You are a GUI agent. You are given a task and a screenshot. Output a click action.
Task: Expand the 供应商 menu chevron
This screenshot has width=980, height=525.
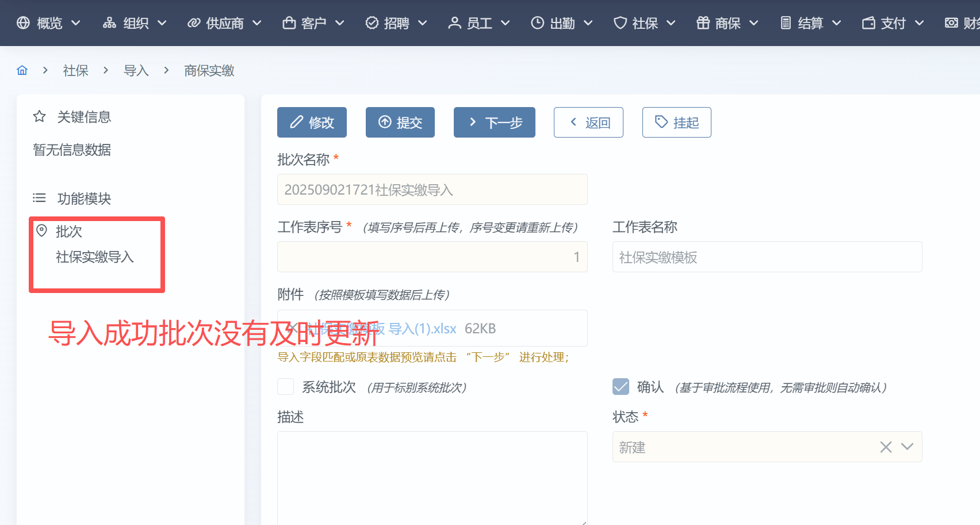(x=257, y=23)
